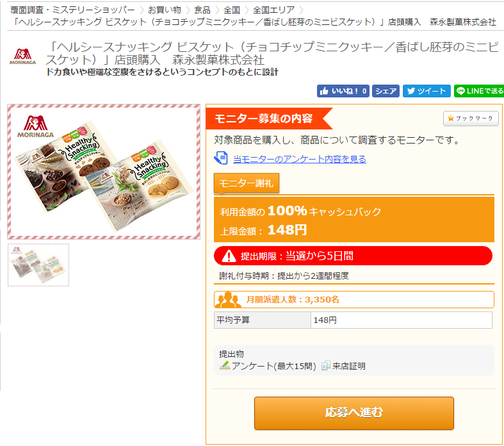This screenshot has width=504, height=446.
Task: Select the 全国 breadcrumb link
Action: point(232,10)
